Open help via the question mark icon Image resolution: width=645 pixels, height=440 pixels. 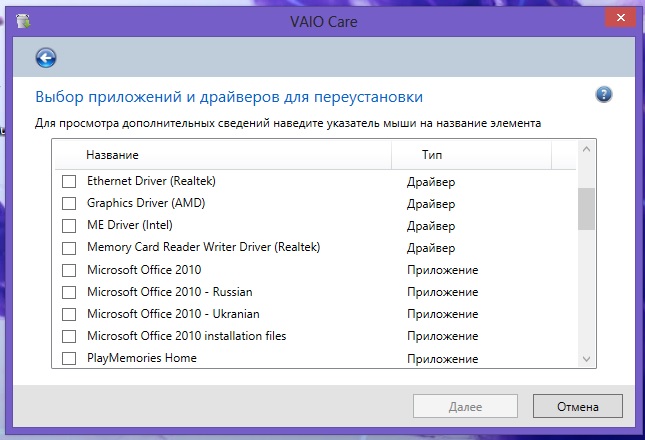point(603,95)
